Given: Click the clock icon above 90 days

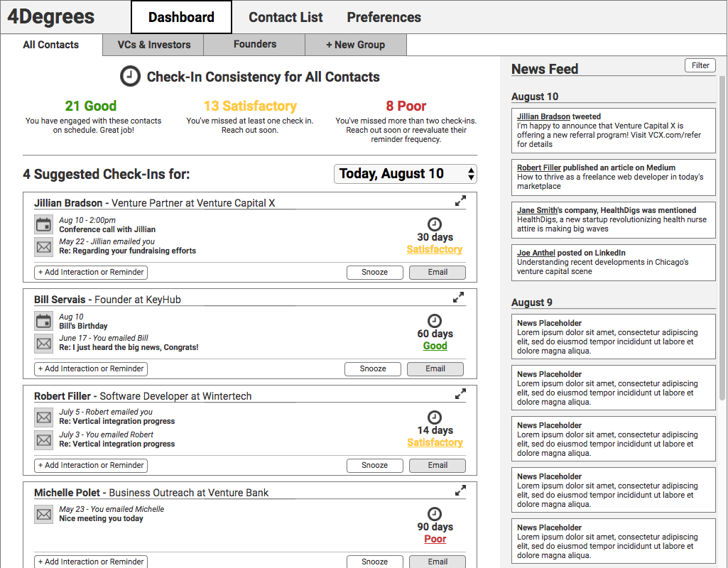Looking at the screenshot, I should [435, 514].
